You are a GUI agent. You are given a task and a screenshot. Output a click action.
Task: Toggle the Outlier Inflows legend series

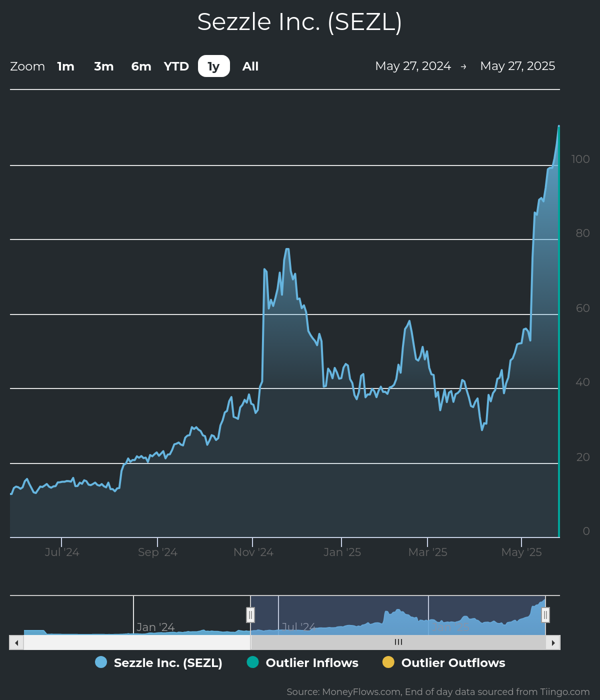coord(302,662)
